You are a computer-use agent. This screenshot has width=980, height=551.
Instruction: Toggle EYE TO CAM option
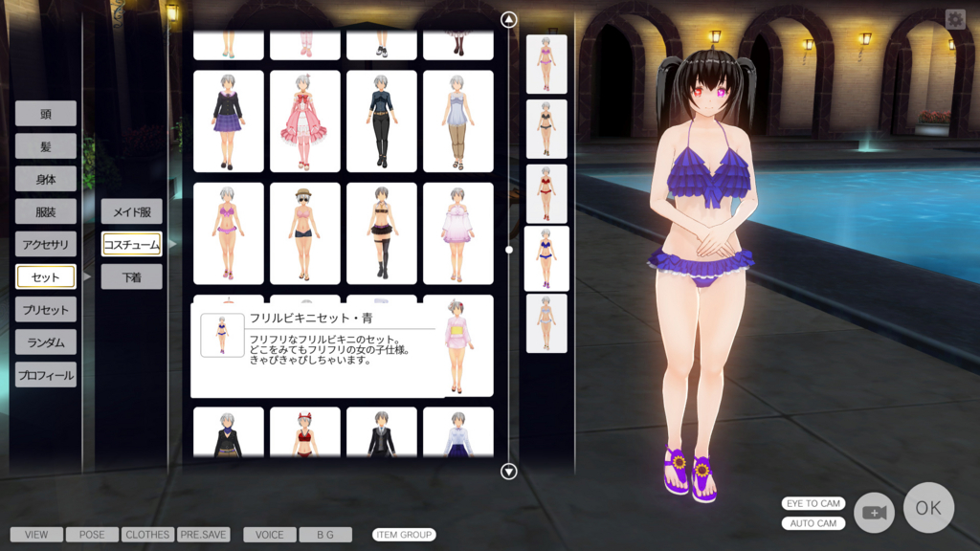(x=813, y=503)
